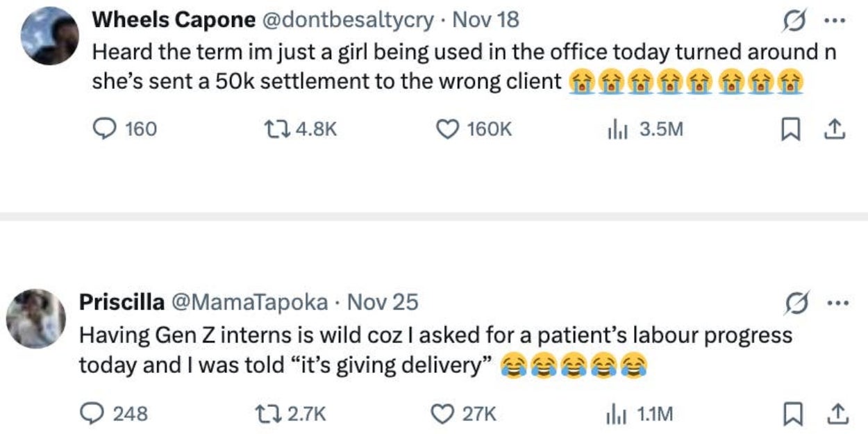Viewport: 868px width, 434px height.
Task: Share Priscilla's tweet
Action: coord(835,414)
